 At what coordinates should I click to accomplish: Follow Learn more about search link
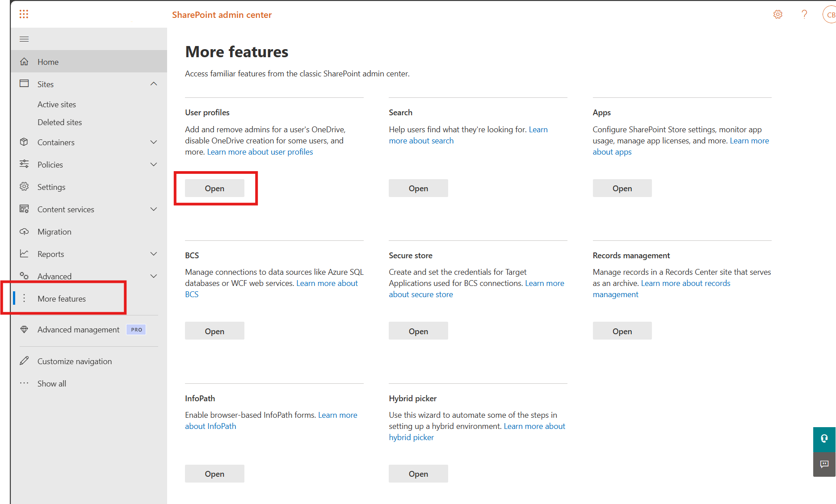click(421, 141)
